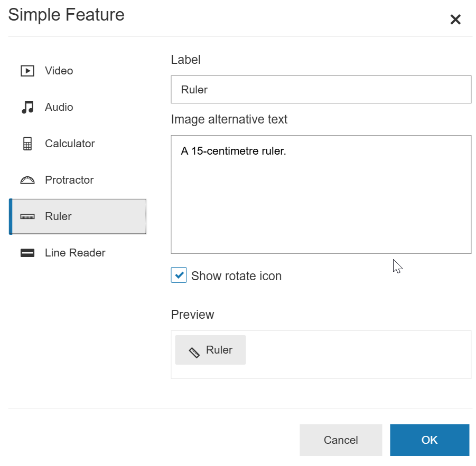Click in the Image alternative text area
Screen dimensions: 476x466
tap(321, 194)
